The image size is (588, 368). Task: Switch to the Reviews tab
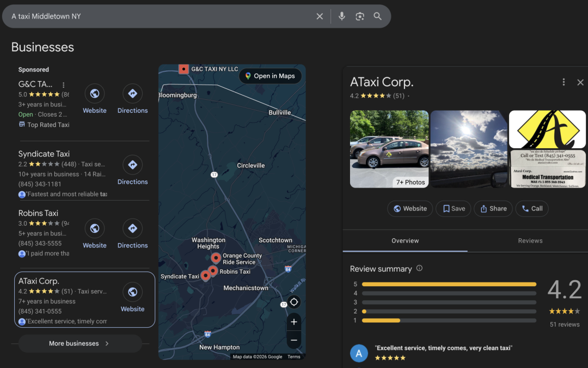(x=530, y=240)
